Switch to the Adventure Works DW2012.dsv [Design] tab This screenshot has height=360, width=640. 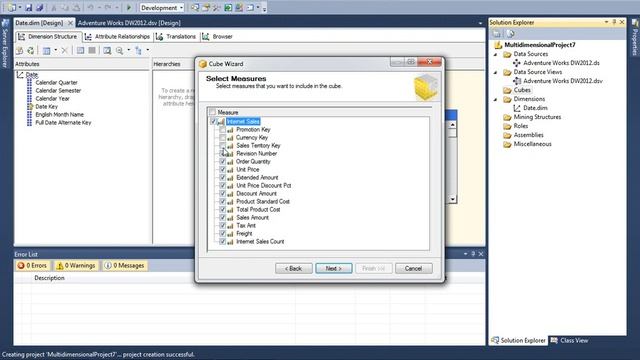[x=129, y=23]
